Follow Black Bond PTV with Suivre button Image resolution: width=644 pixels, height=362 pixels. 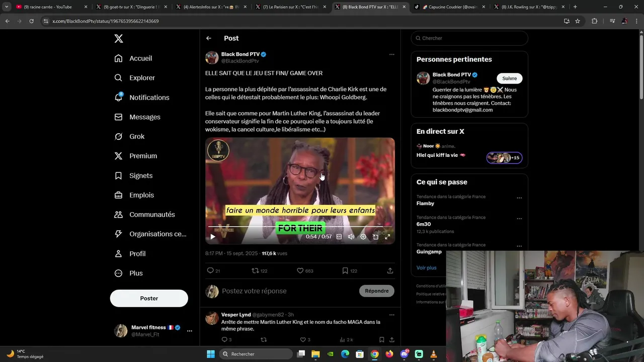tap(510, 78)
